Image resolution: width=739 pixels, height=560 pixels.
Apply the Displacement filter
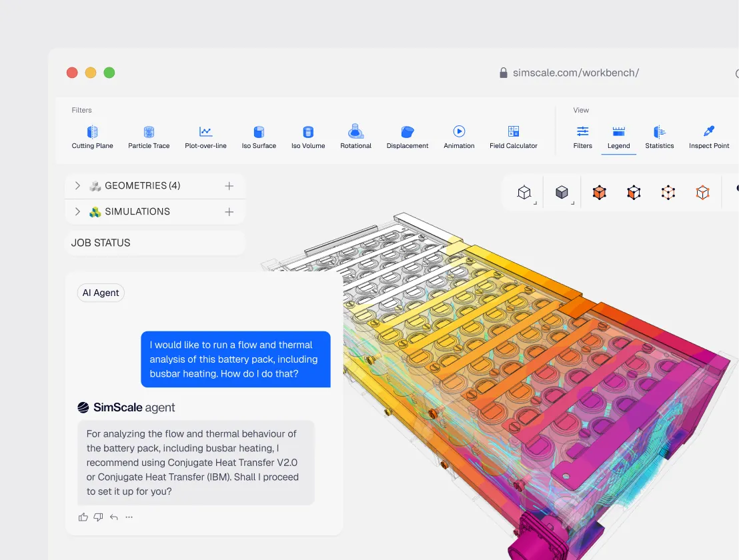click(408, 137)
